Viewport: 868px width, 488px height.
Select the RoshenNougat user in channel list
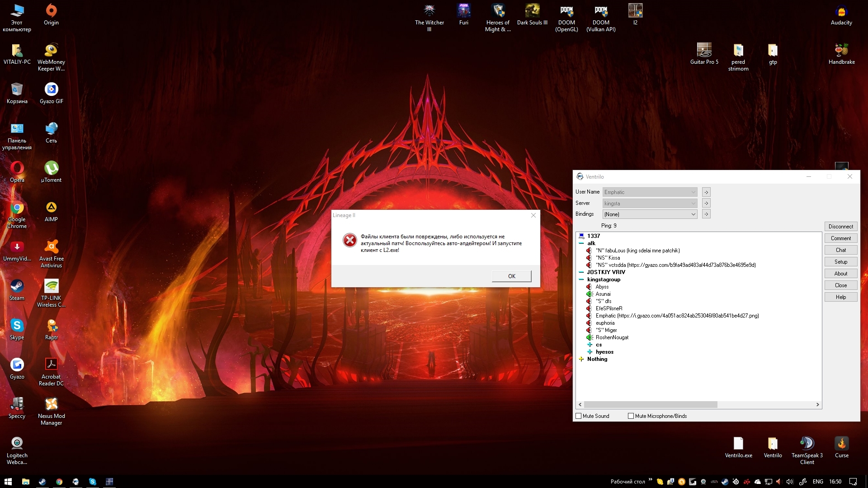(612, 337)
